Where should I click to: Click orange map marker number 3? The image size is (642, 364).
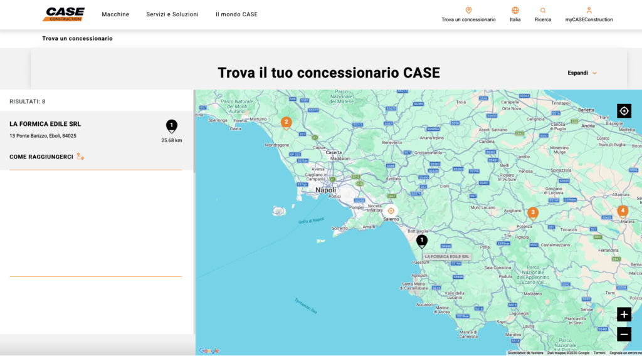(x=533, y=214)
